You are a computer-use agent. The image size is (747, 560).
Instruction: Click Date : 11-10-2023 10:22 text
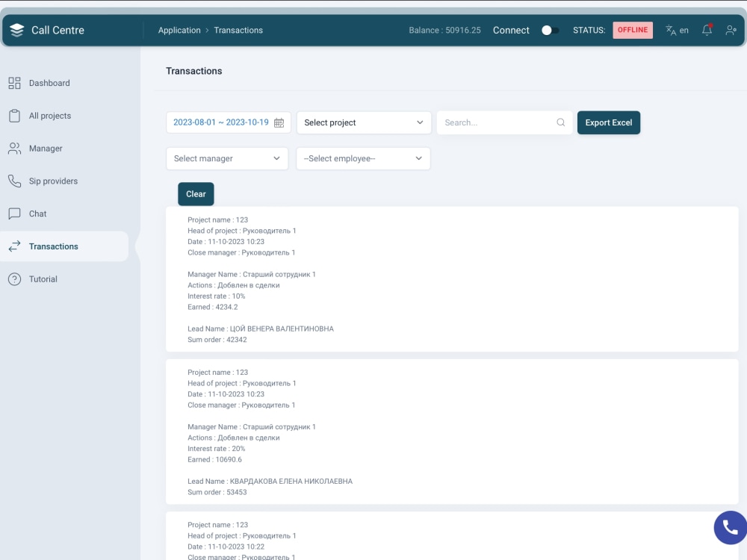(226, 547)
